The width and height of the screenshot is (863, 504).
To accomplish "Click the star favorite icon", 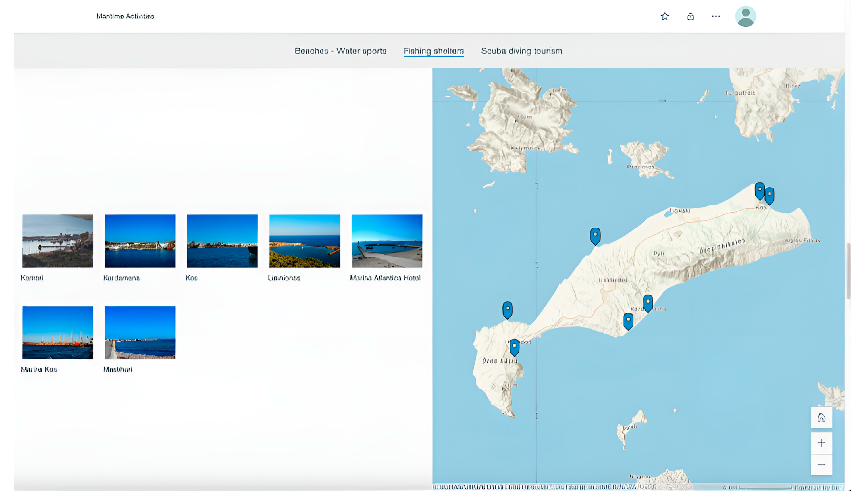I will (664, 16).
